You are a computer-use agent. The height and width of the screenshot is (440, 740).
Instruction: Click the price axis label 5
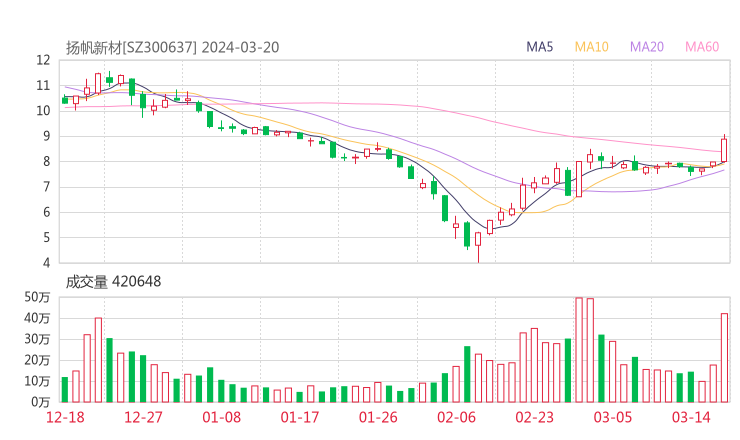tap(46, 237)
